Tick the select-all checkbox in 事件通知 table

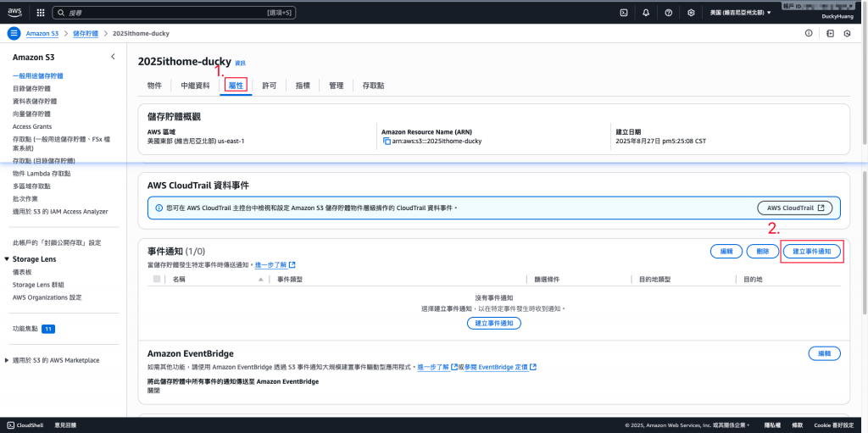pyautogui.click(x=157, y=280)
